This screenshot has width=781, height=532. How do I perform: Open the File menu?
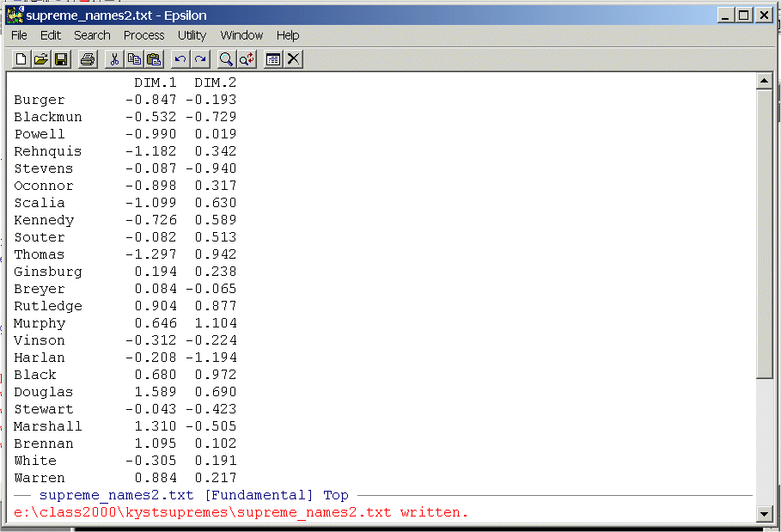[x=19, y=35]
